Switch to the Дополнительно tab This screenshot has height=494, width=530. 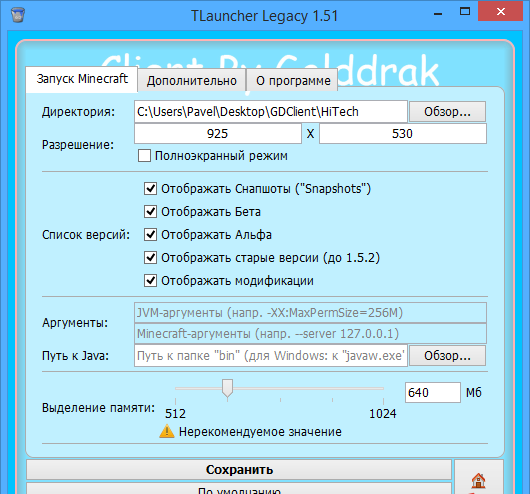(x=192, y=80)
